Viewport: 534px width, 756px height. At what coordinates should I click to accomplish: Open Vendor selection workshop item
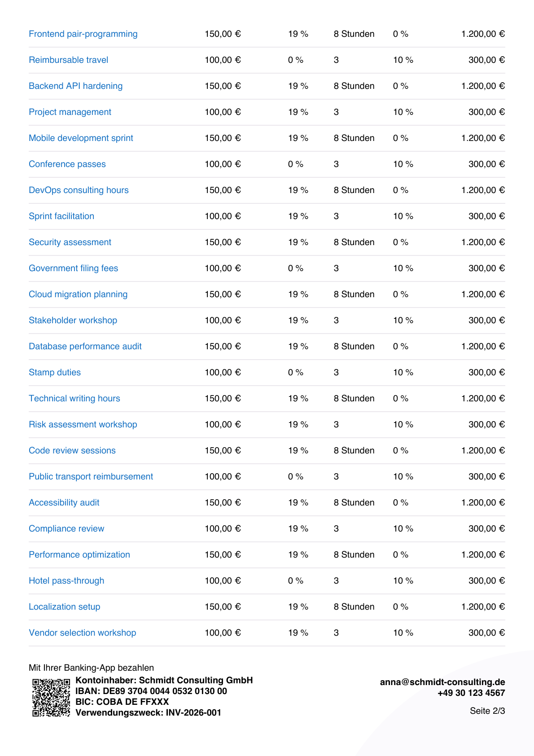82,633
